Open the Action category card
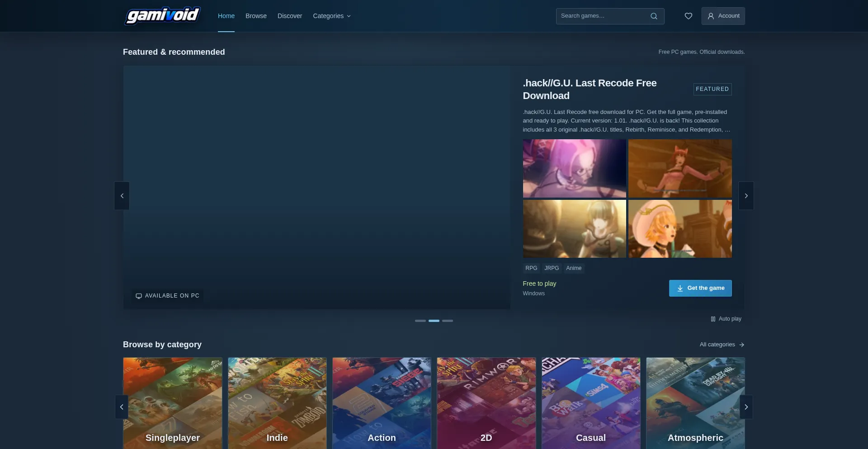This screenshot has width=868, height=449. 382,403
